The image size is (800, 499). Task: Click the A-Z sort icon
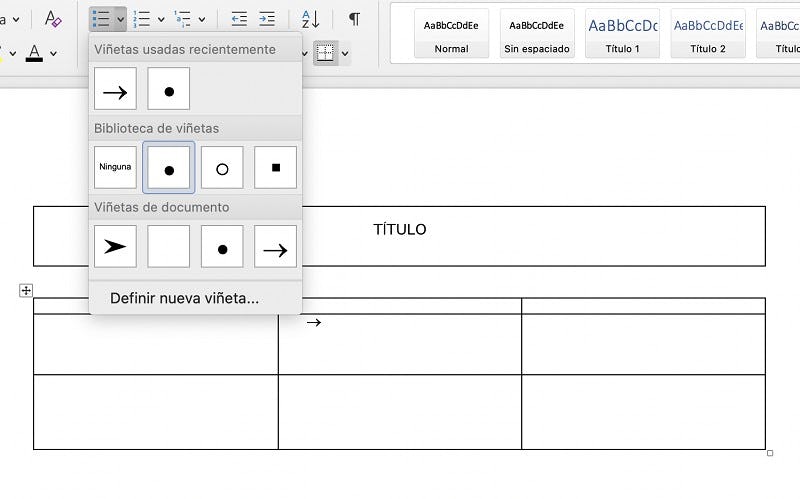(x=311, y=18)
